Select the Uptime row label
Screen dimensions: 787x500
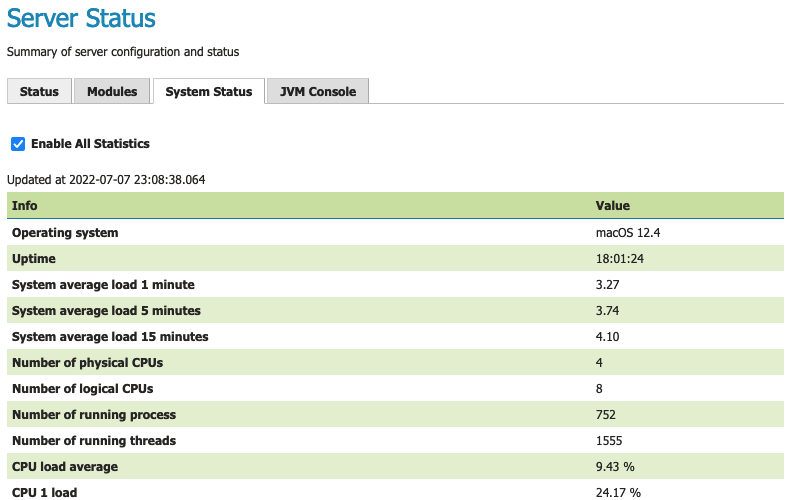[x=34, y=259]
